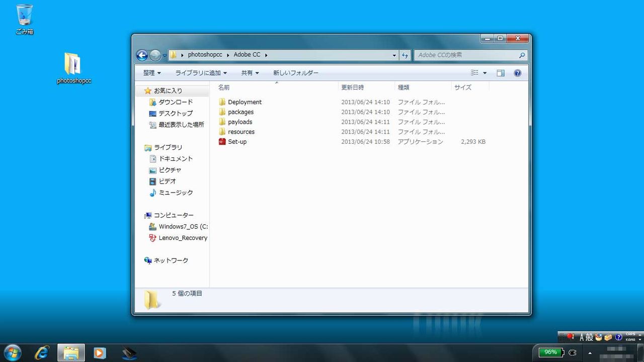
Task: Select ネットワーク in the navigation pane
Action: pyautogui.click(x=171, y=260)
